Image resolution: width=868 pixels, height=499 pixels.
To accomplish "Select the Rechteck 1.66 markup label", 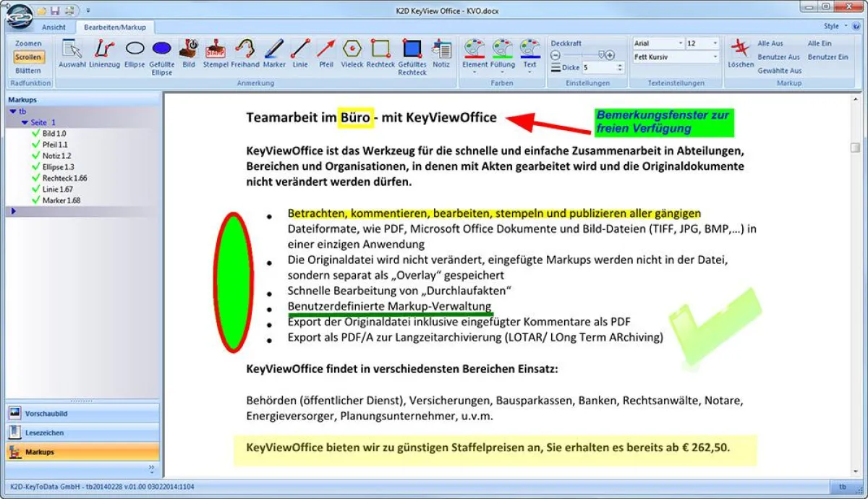I will coord(64,177).
